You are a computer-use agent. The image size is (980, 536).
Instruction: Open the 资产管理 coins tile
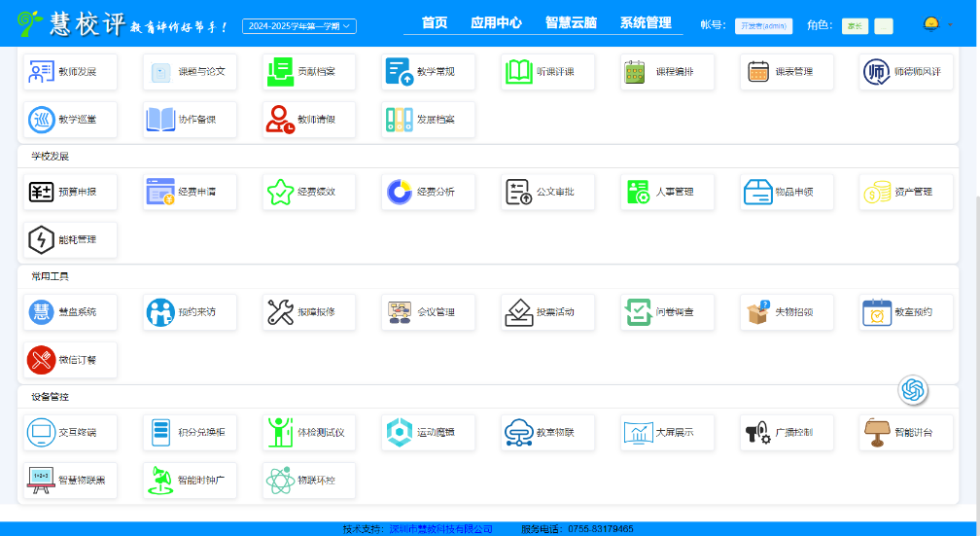pyautogui.click(x=906, y=192)
